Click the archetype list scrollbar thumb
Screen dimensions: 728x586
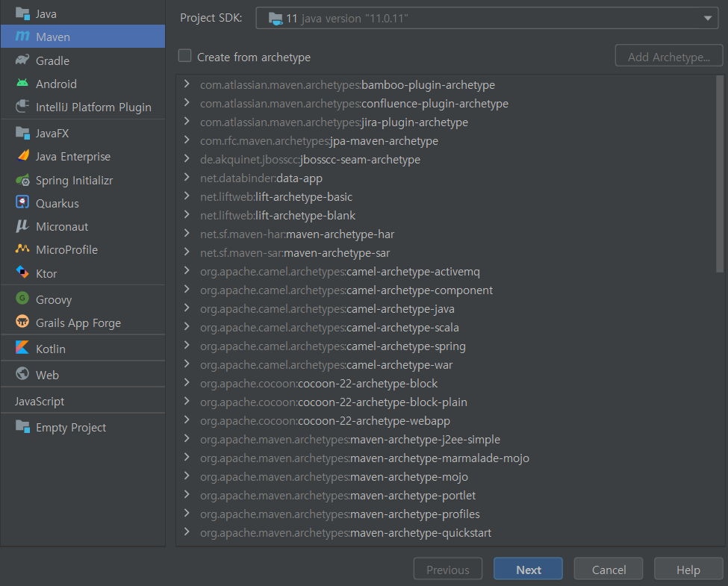click(720, 174)
